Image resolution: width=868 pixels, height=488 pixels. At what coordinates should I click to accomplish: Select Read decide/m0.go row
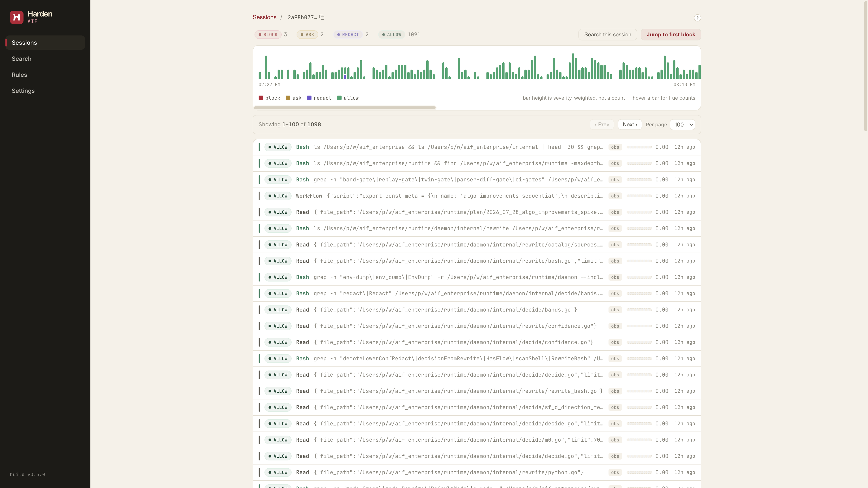click(x=477, y=440)
